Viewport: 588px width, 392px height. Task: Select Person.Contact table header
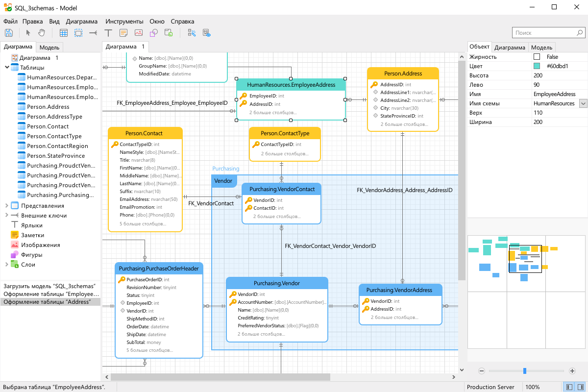[144, 133]
